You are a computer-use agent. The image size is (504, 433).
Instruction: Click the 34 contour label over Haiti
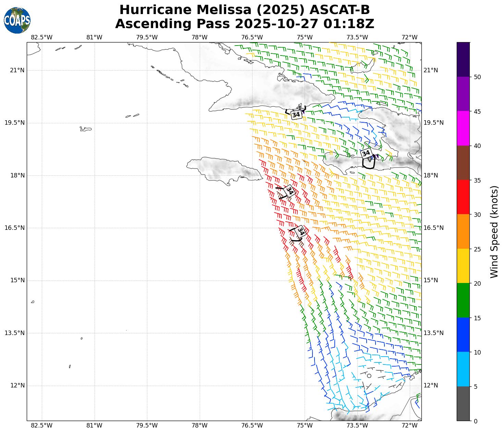pyautogui.click(x=366, y=153)
